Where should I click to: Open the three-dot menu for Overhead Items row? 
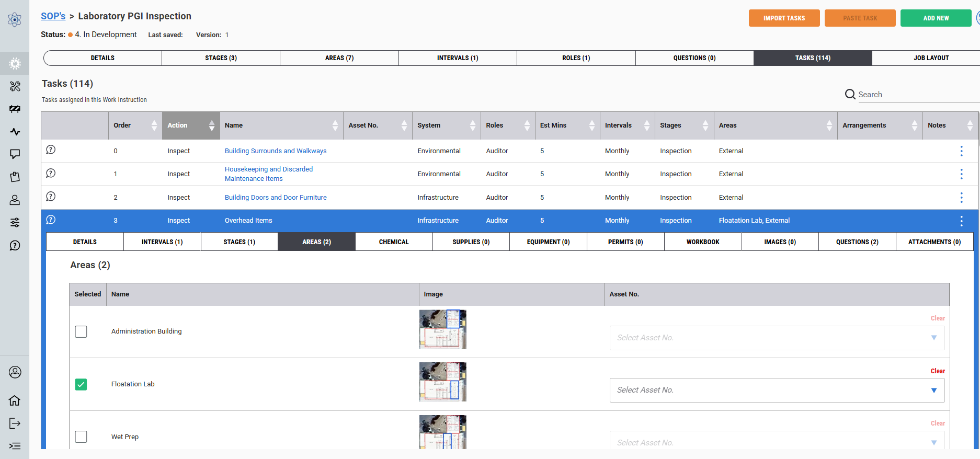point(961,221)
